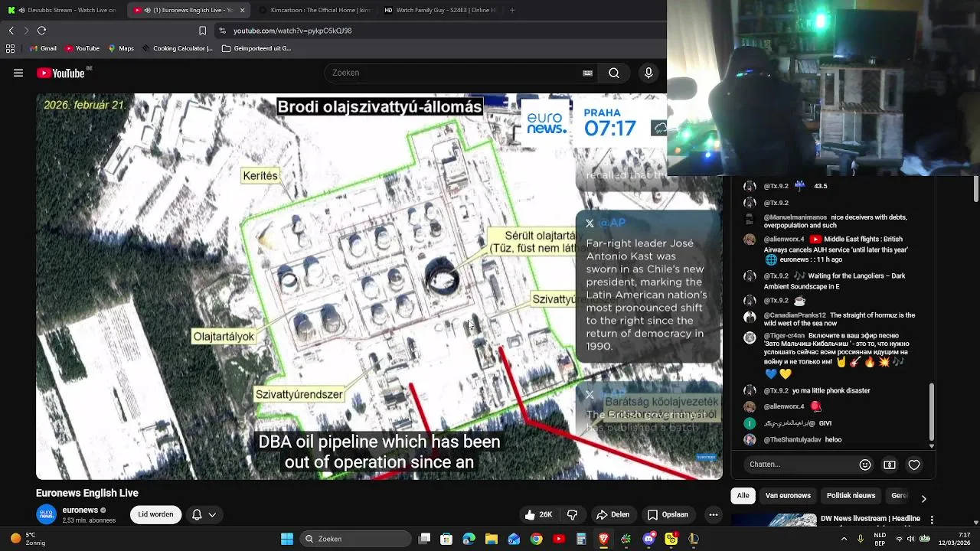The height and width of the screenshot is (551, 980).
Task: Dislike the video with thumbs-down icon
Action: coord(572,515)
